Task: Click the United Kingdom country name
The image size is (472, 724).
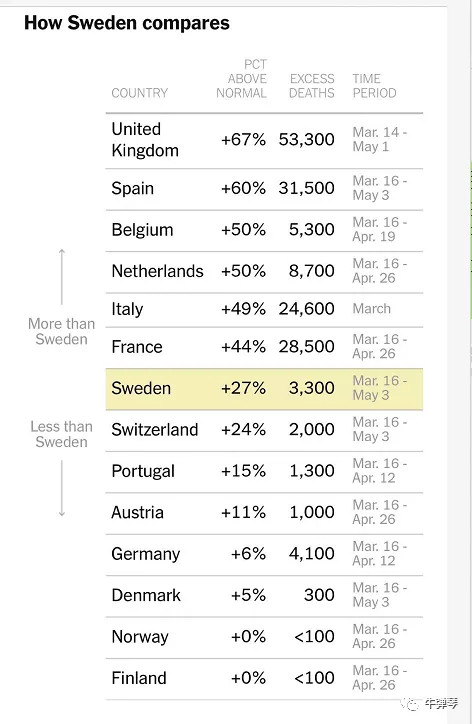Action: [x=145, y=139]
